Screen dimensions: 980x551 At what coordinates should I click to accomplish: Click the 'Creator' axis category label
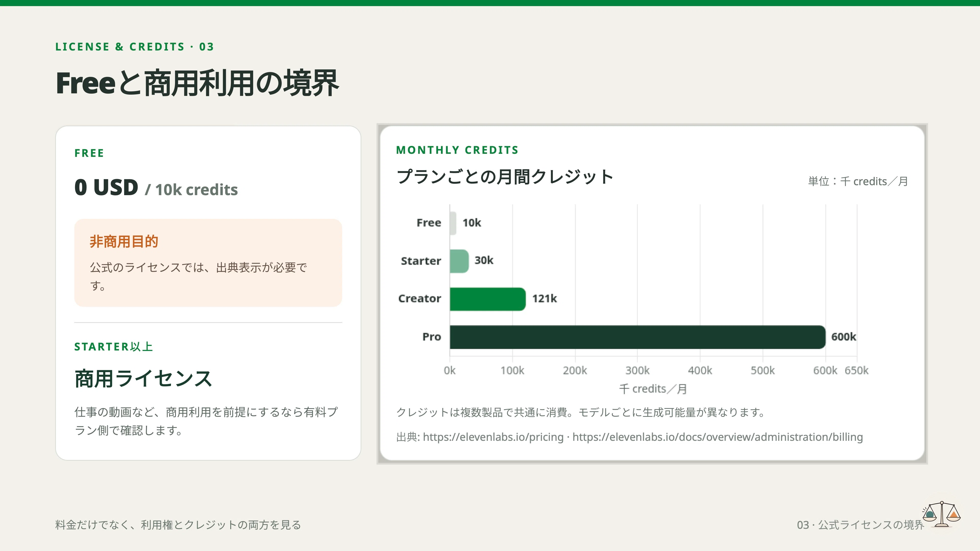pyautogui.click(x=420, y=299)
